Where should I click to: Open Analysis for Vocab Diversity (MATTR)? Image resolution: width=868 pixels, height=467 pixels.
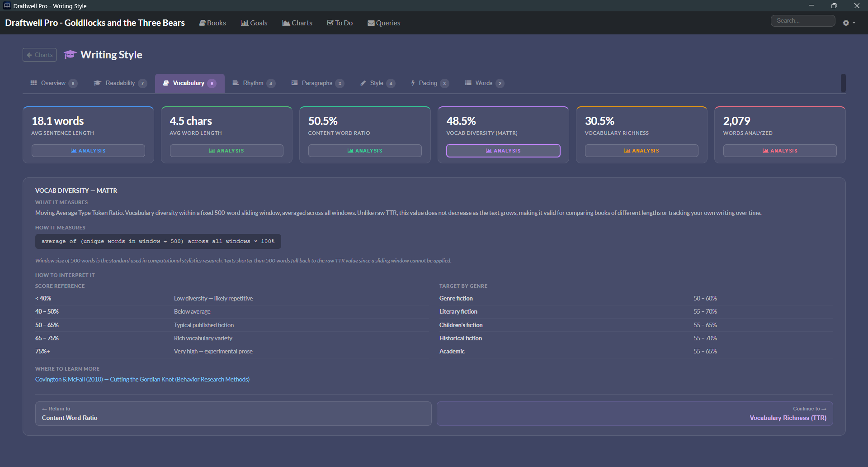[503, 151]
